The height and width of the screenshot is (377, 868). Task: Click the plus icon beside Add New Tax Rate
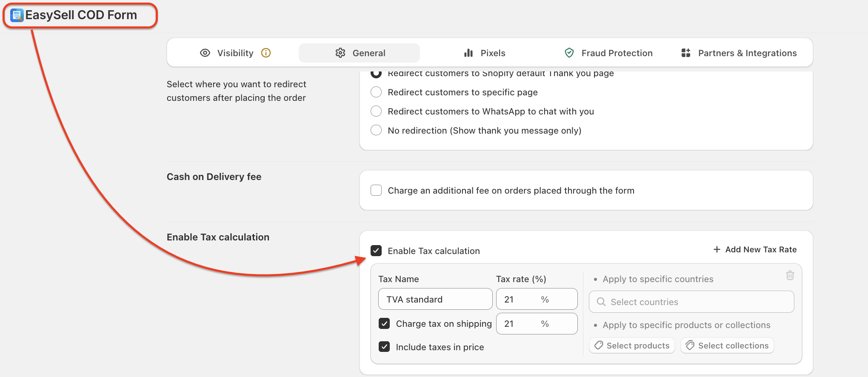click(x=717, y=249)
